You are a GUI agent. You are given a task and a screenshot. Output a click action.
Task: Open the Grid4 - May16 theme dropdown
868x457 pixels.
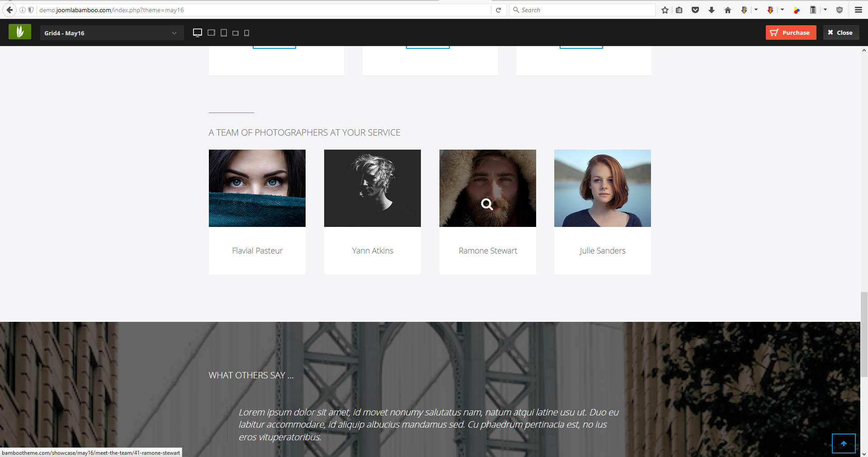[112, 33]
